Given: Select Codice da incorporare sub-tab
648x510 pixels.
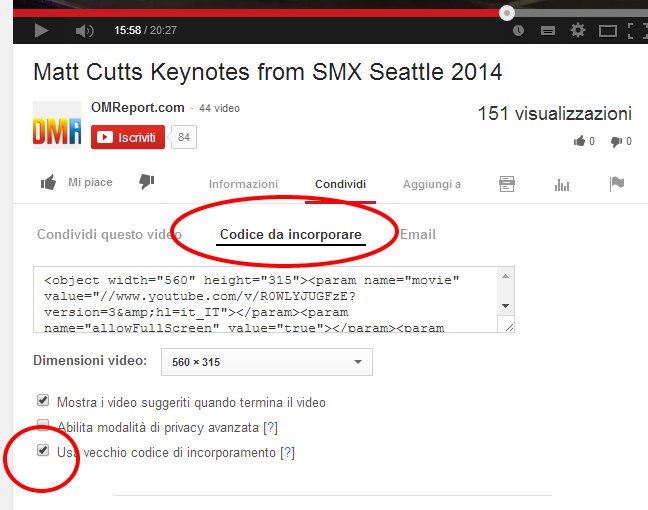Looking at the screenshot, I should (x=291, y=234).
